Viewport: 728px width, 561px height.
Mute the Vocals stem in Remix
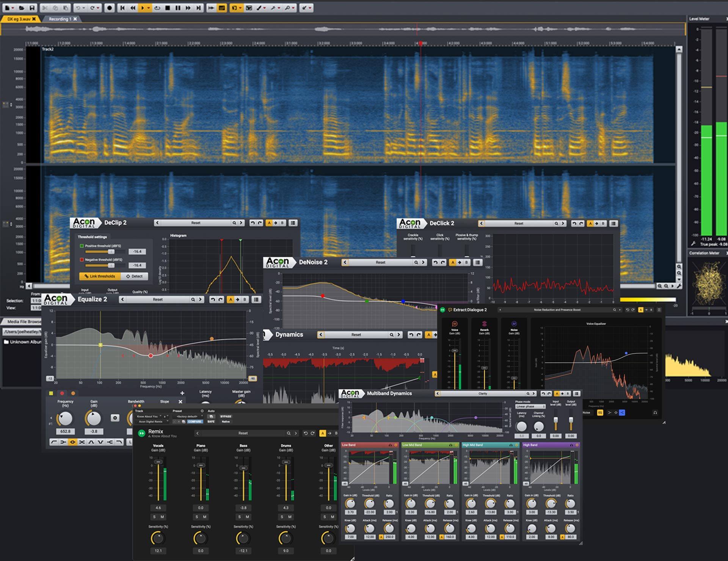(162, 517)
